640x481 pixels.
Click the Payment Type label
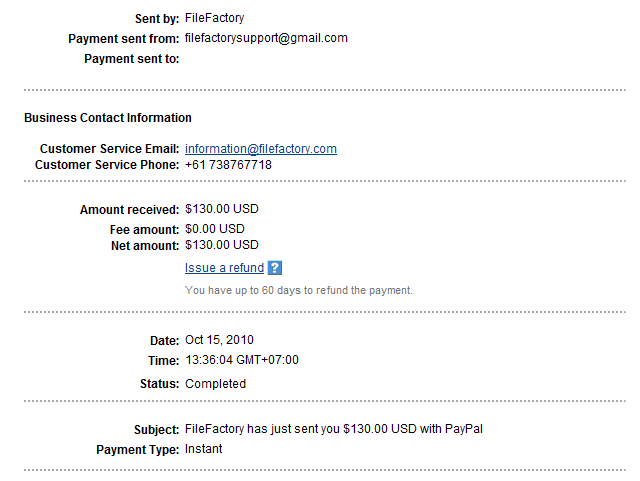coord(138,450)
